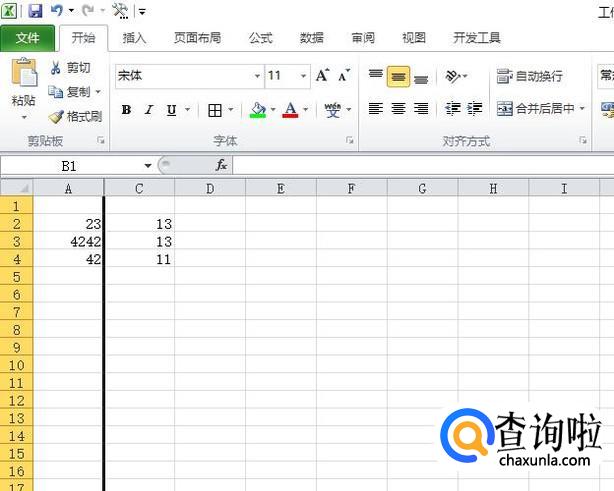This screenshot has height=491, width=614.
Task: Open the 字体 dialog launcher
Action: click(x=350, y=140)
